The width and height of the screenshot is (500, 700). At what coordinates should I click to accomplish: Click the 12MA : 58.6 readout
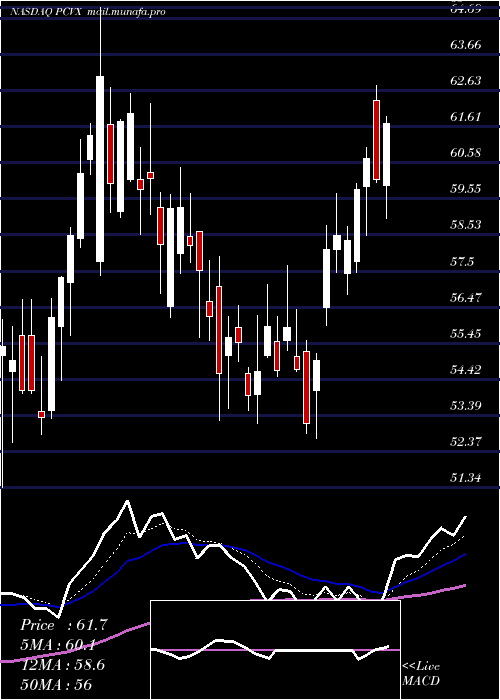[64, 665]
